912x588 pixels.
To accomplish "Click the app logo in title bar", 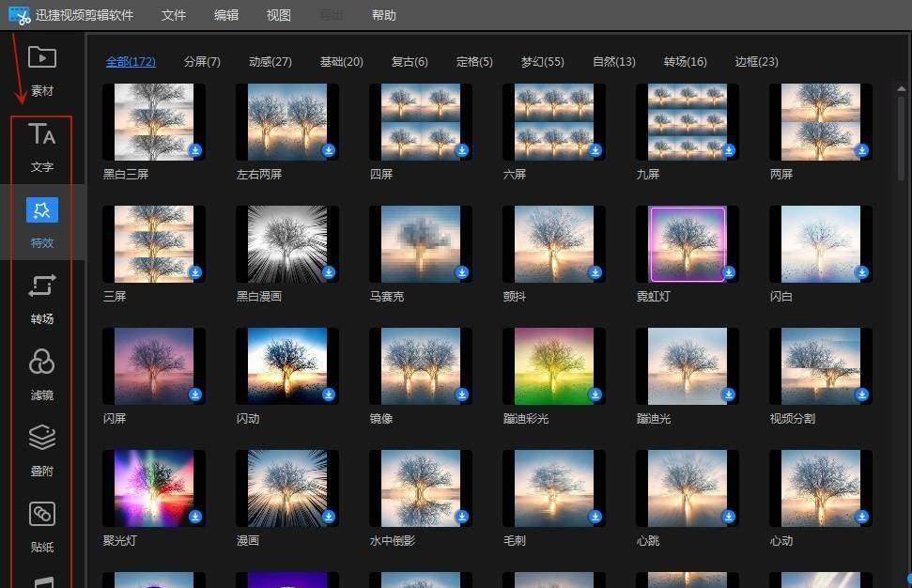I will 19,15.
